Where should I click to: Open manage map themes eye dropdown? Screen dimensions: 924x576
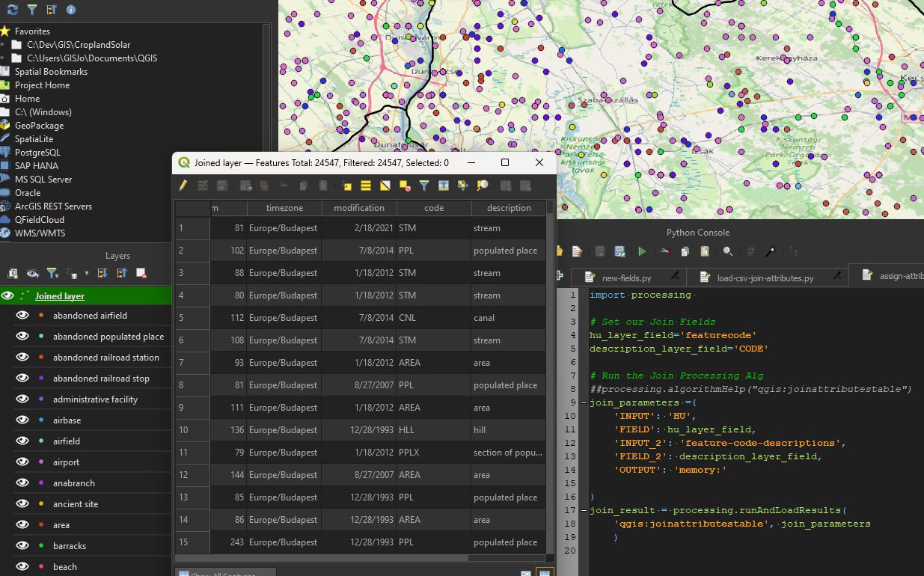tap(33, 274)
